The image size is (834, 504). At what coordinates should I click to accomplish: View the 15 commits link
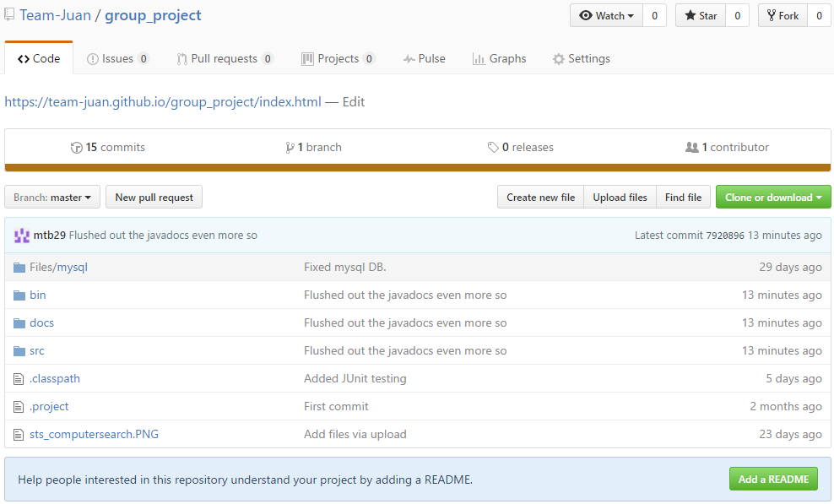(x=108, y=148)
